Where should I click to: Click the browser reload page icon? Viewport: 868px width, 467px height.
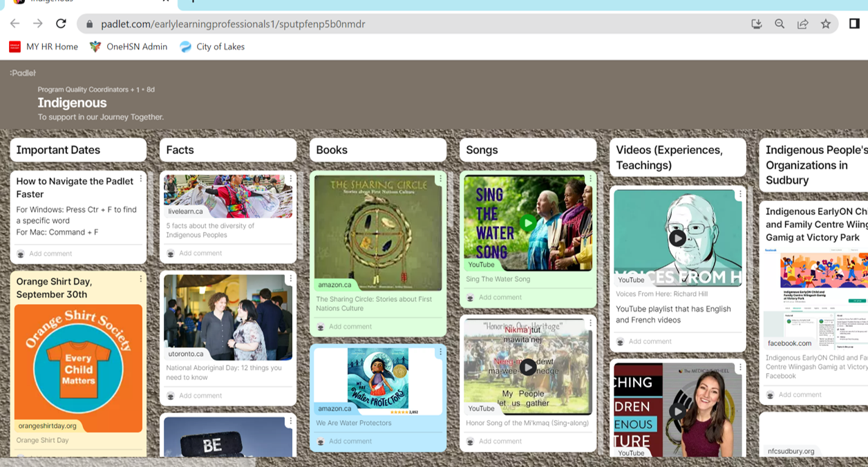pos(61,23)
